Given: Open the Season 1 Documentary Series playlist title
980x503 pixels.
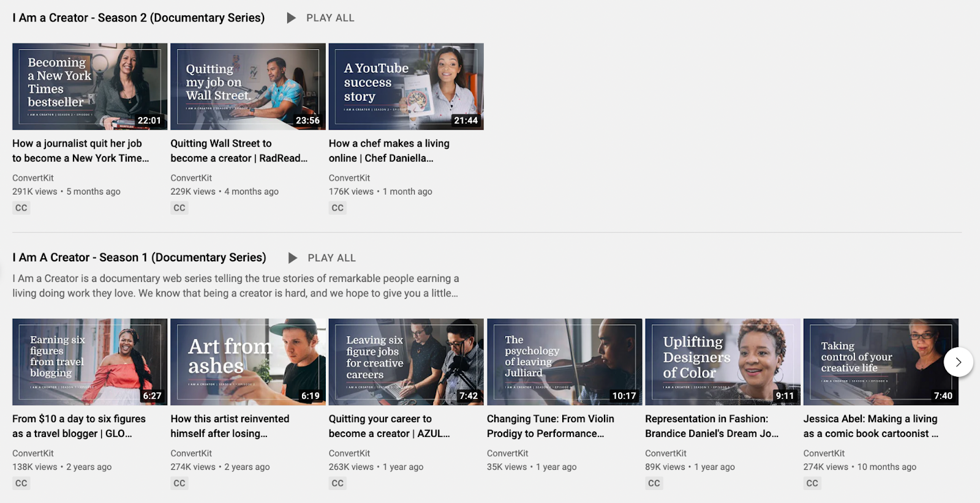Looking at the screenshot, I should [x=139, y=258].
